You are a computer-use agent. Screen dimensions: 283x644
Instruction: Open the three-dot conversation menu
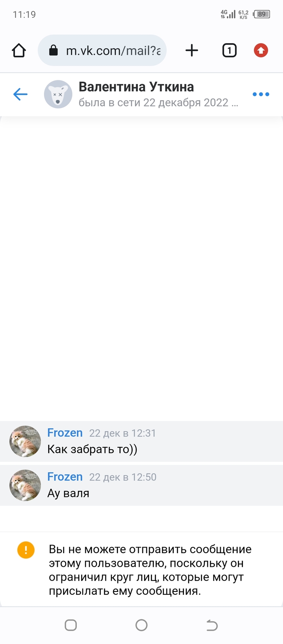tap(261, 94)
